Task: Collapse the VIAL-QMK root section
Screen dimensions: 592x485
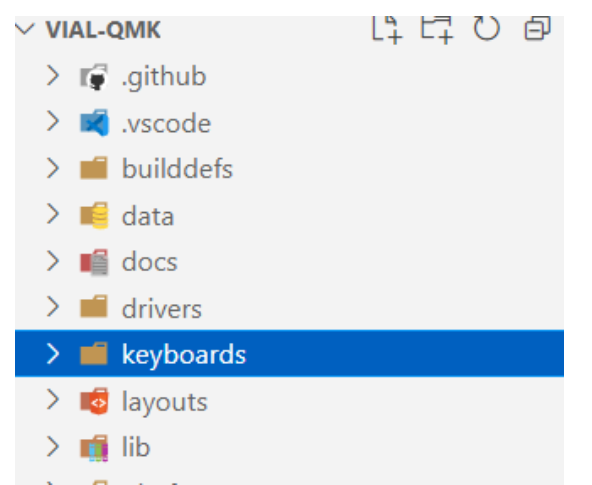Action: point(25,29)
